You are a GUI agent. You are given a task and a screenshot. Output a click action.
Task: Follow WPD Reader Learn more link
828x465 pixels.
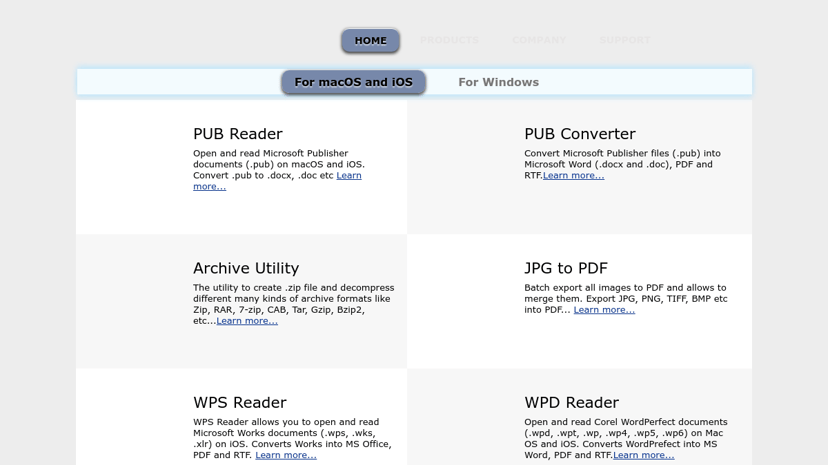(x=644, y=455)
